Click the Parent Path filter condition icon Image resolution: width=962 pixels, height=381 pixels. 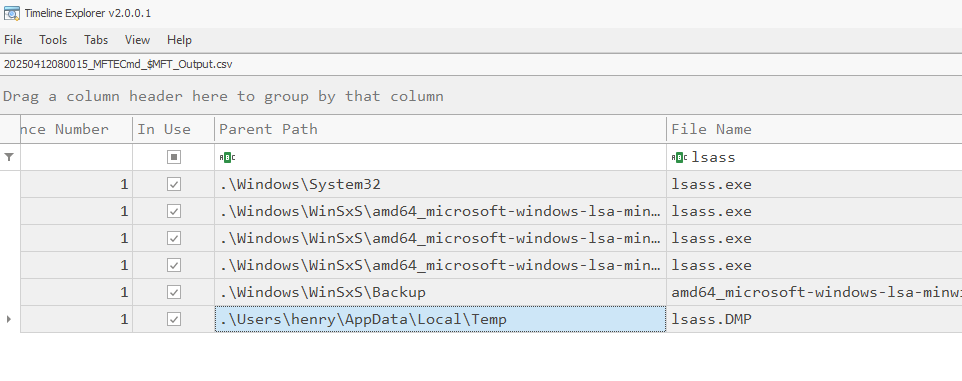point(227,158)
